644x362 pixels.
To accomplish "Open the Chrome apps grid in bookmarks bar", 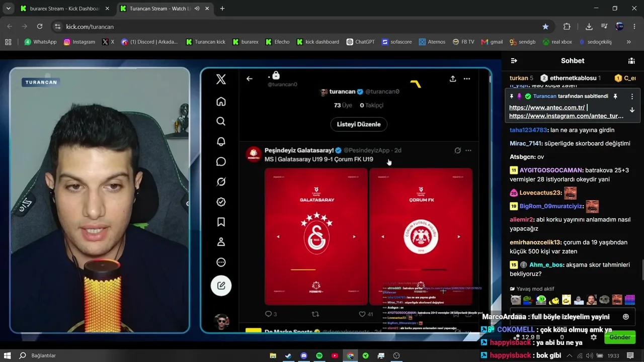I will point(8,42).
